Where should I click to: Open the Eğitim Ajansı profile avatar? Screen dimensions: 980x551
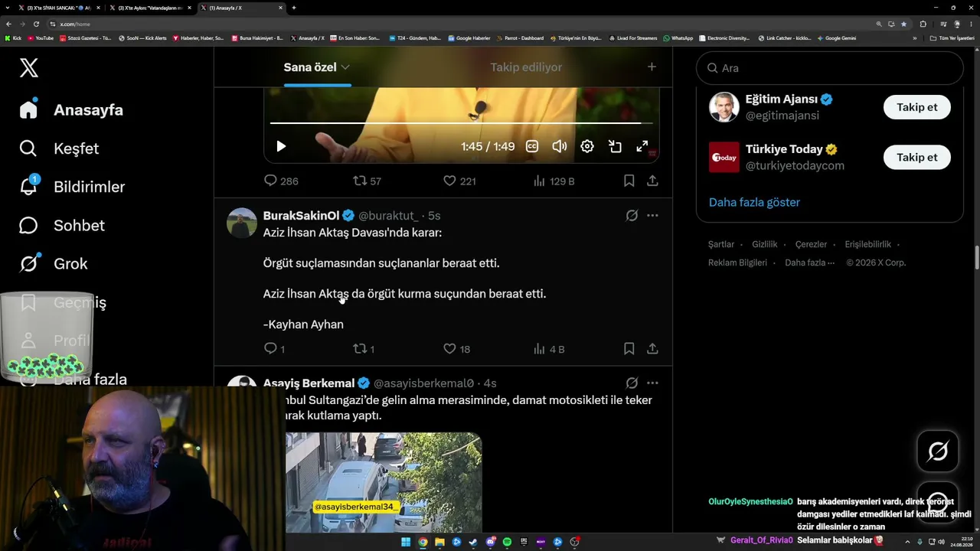[724, 107]
